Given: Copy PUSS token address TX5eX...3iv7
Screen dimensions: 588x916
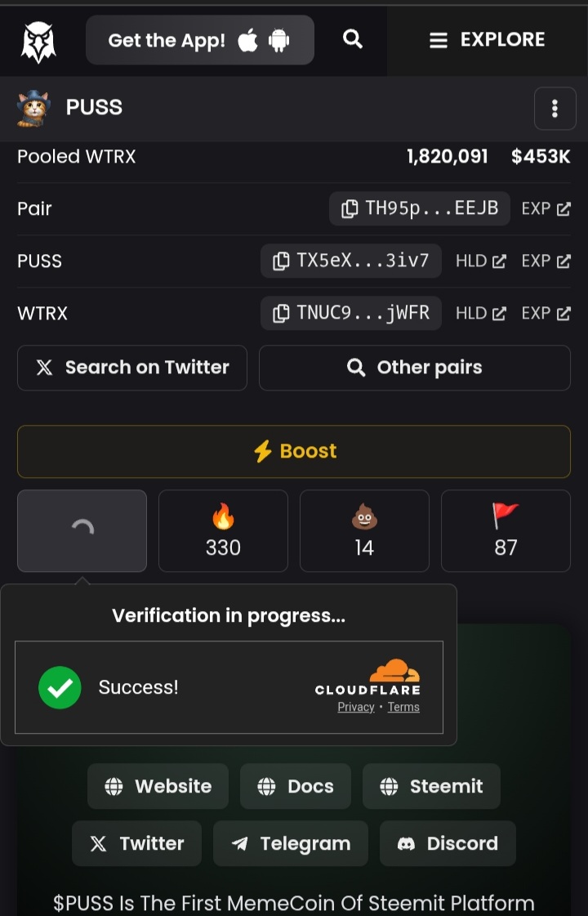Looking at the screenshot, I should pos(351,261).
